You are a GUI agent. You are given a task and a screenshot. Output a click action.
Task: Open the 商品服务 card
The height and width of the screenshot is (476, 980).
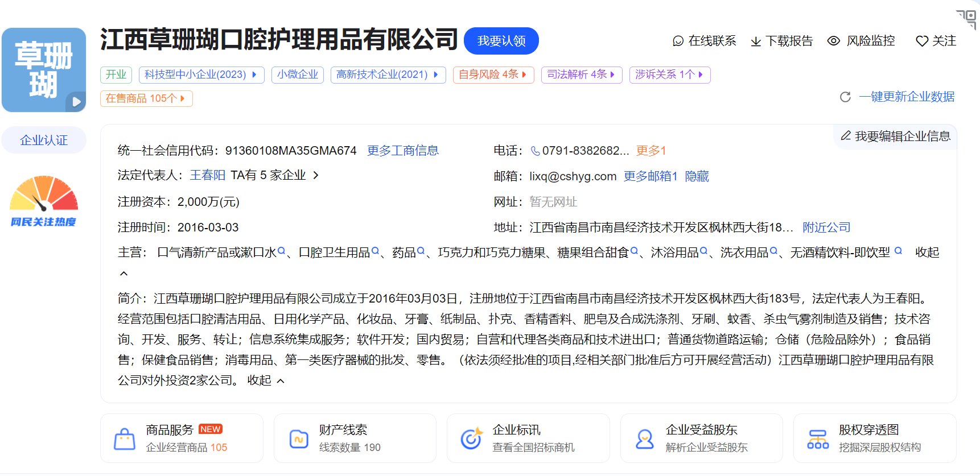pos(182,438)
